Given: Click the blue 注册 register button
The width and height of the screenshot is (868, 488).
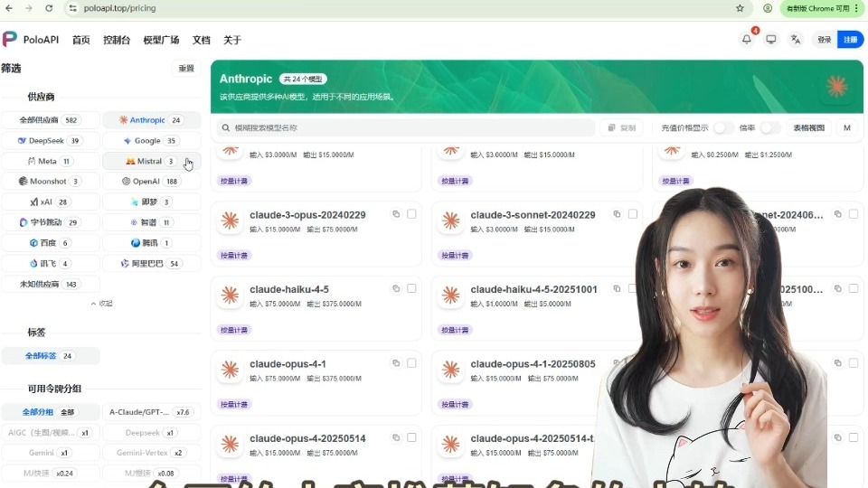Looking at the screenshot, I should click(850, 39).
